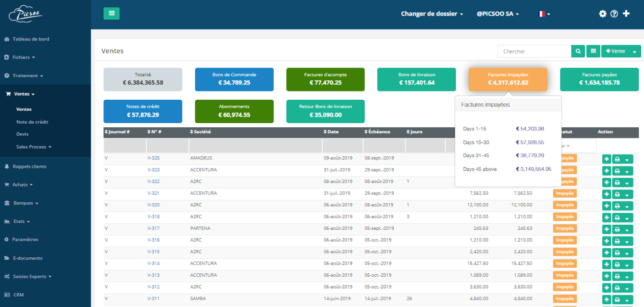Open invoice link V-320
The height and width of the screenshot is (307, 644).
pyautogui.click(x=154, y=205)
